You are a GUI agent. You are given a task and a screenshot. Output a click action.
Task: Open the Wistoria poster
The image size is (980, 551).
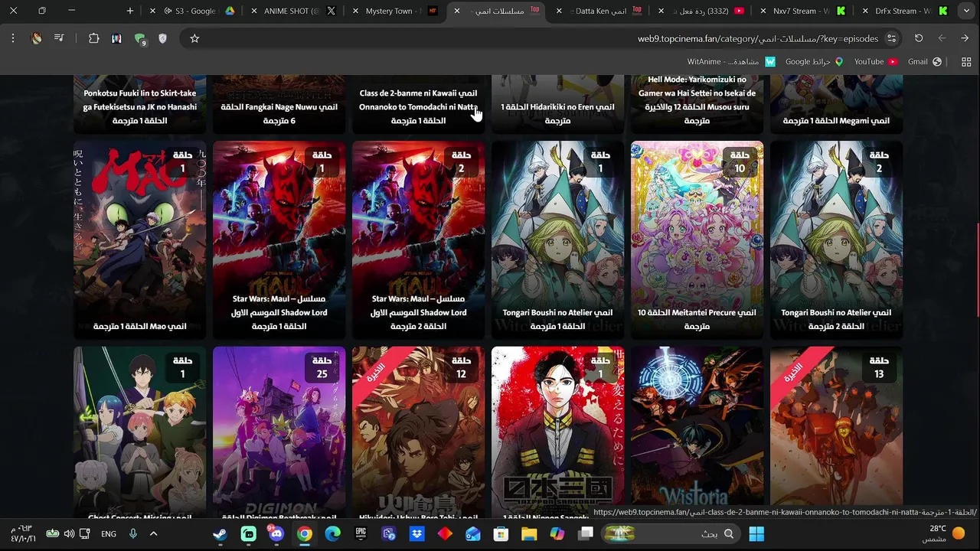tap(697, 434)
